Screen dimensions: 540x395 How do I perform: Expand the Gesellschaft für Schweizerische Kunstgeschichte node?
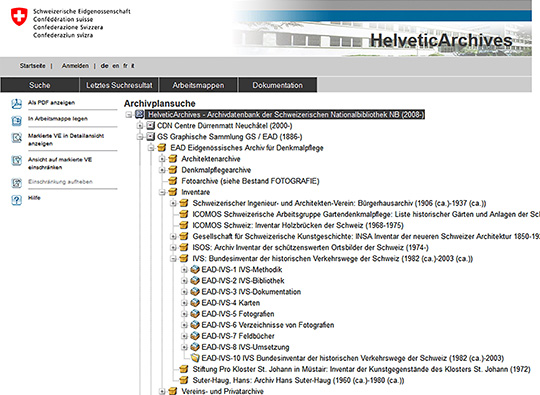pyautogui.click(x=173, y=237)
